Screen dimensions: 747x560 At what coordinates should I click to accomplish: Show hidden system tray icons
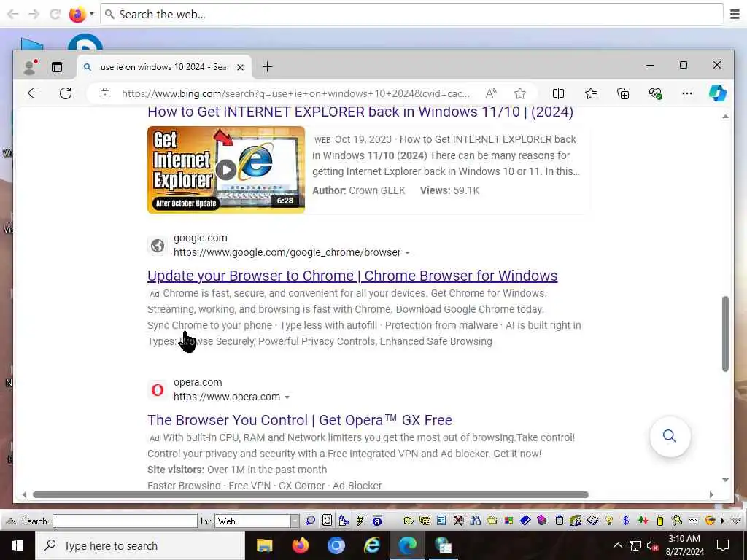tap(617, 545)
